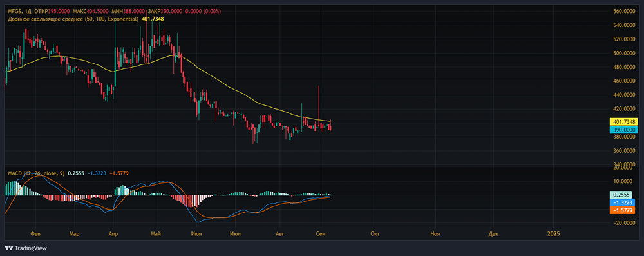Click the Сен month on time axis
The image size is (644, 256).
320,234
